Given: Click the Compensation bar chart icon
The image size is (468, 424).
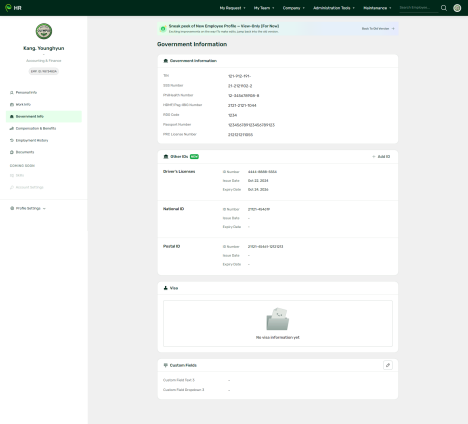Looking at the screenshot, I should 12,129.
